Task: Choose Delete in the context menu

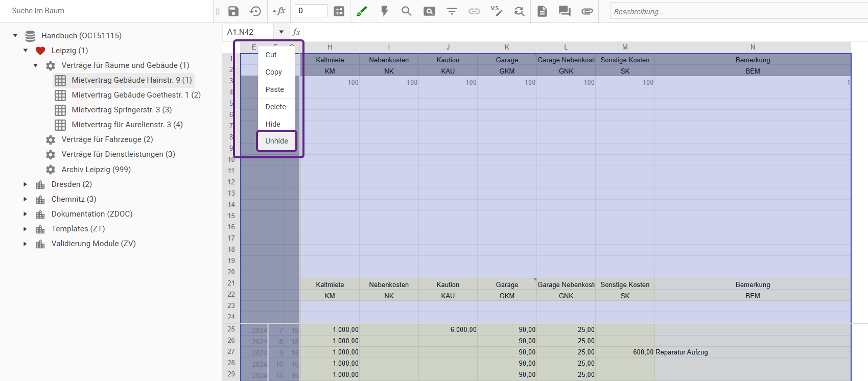Action: pyautogui.click(x=275, y=107)
